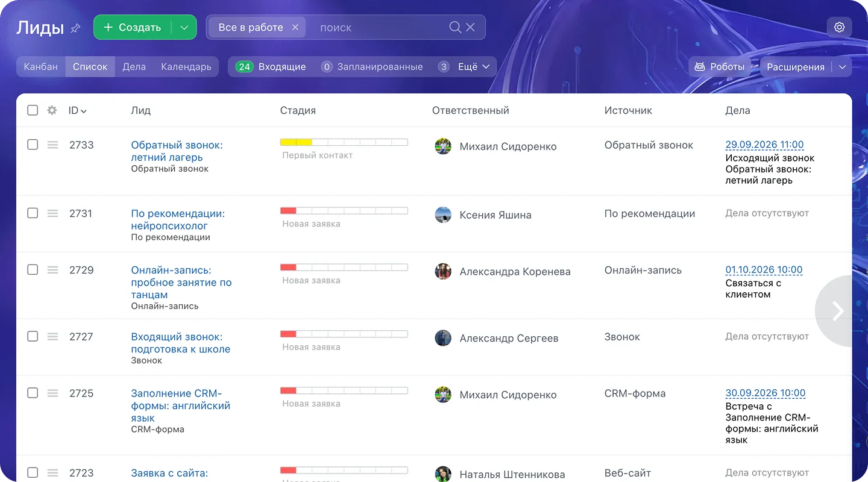The height and width of the screenshot is (482, 868).
Task: Click Михаил Сидоренко avatar in row 2733
Action: tap(443, 146)
